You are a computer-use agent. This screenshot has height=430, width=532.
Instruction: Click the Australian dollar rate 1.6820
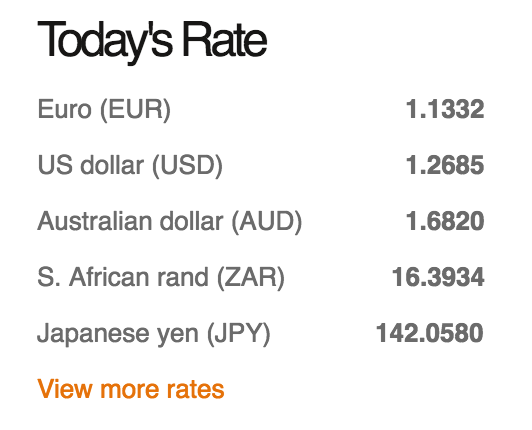click(x=445, y=221)
